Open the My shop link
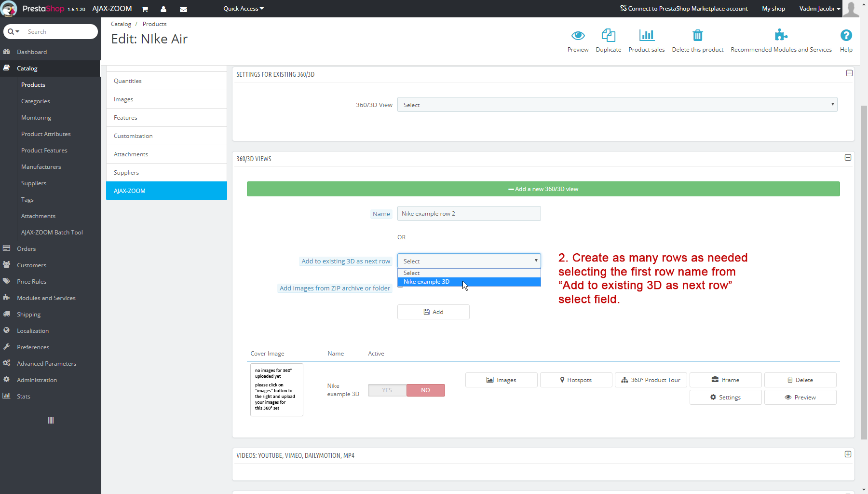Image resolution: width=868 pixels, height=494 pixels. pyautogui.click(x=773, y=9)
